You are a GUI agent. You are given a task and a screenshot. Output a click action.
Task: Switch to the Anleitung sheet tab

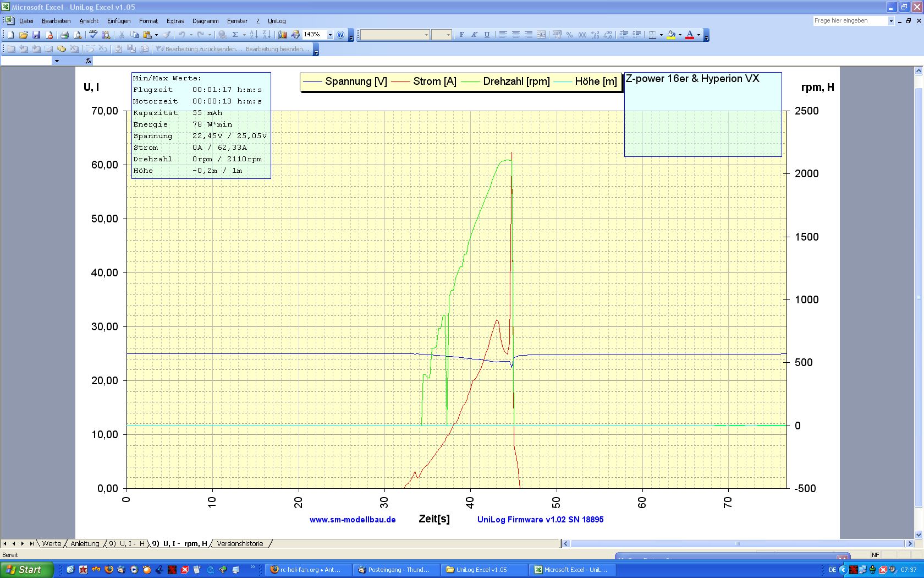point(85,543)
